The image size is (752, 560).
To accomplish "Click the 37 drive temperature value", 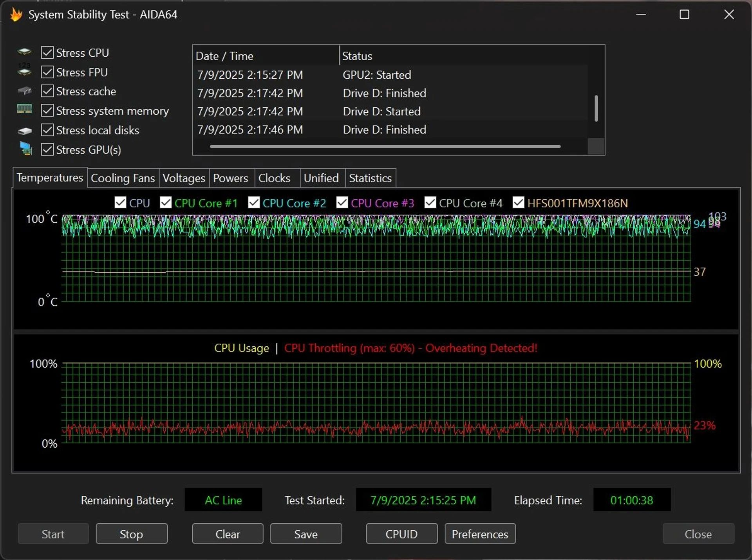I will [x=700, y=272].
